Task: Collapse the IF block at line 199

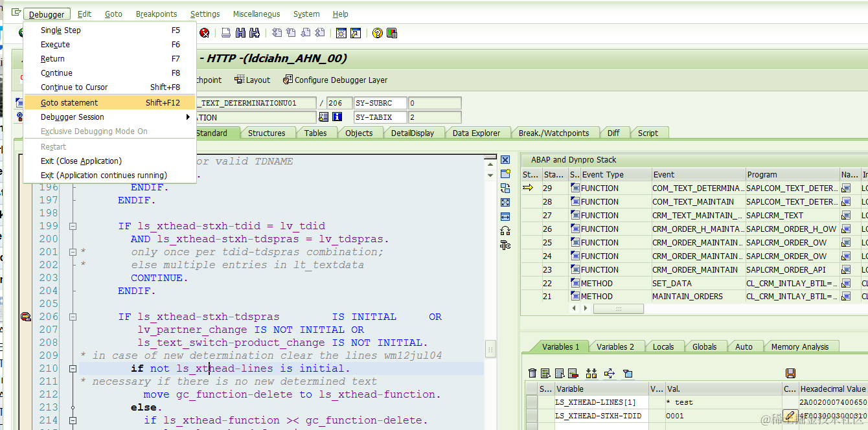Action: [x=73, y=226]
